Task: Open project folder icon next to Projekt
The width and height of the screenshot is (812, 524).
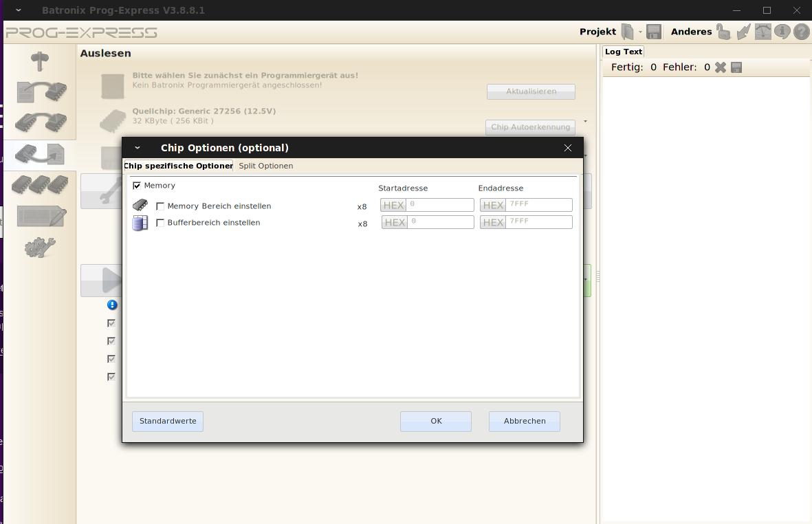Action: [627, 32]
